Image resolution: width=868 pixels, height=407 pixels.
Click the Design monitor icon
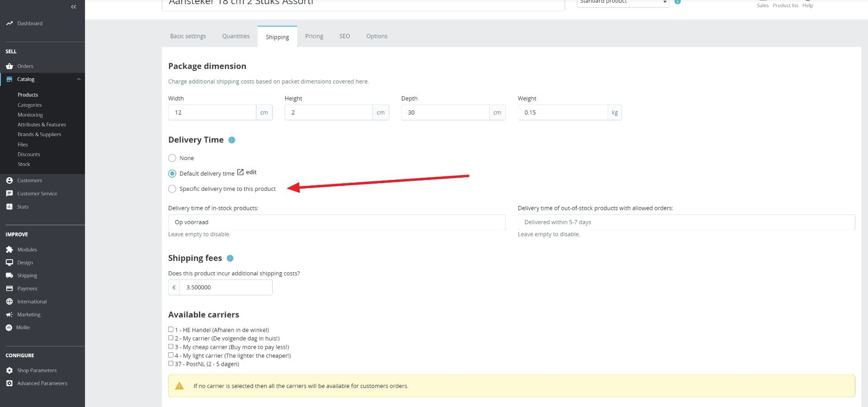point(9,263)
